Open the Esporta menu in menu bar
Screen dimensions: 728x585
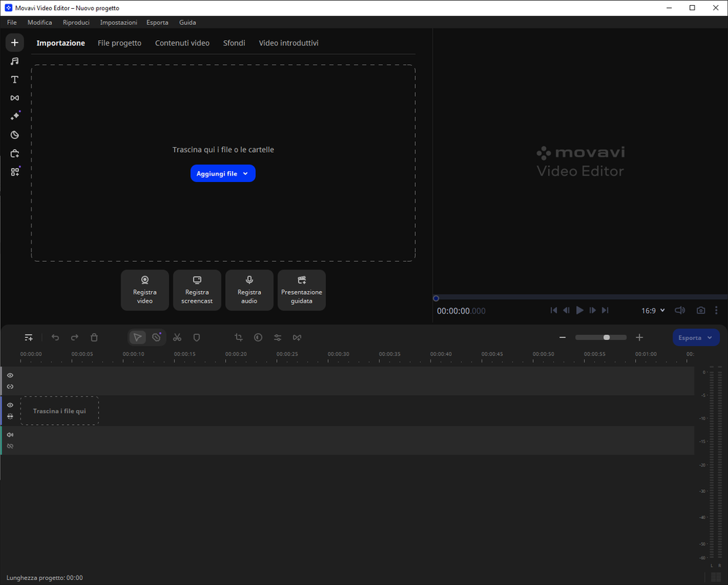(157, 23)
